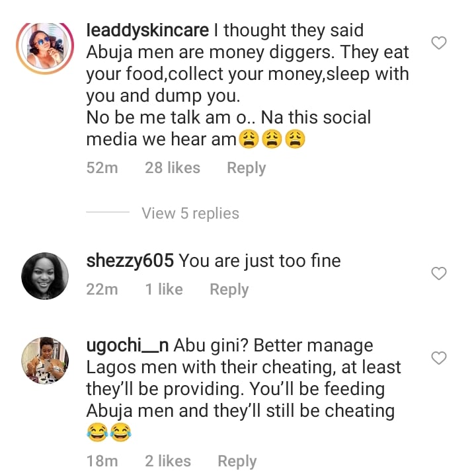Reply to shezzy605's comment

[229, 289]
